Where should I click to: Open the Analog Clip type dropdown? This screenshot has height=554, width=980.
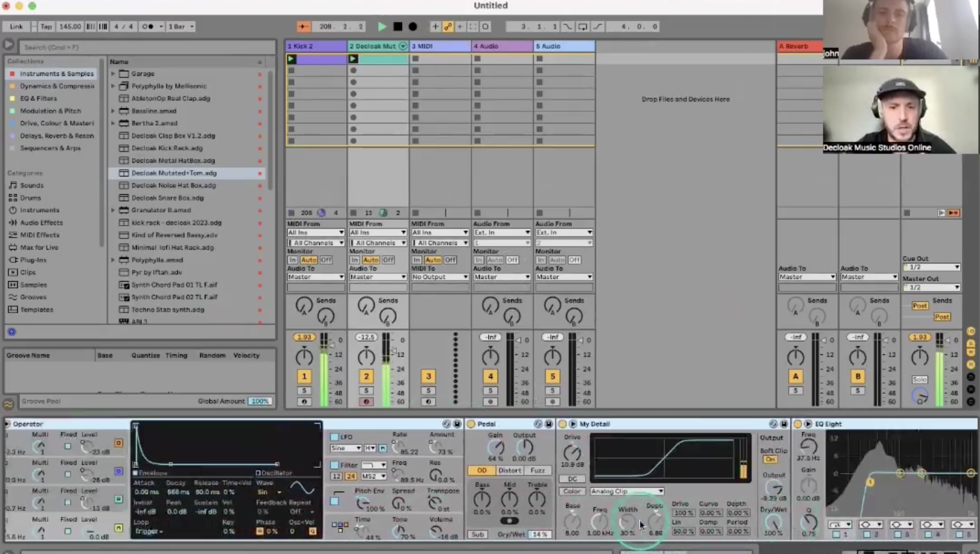627,491
